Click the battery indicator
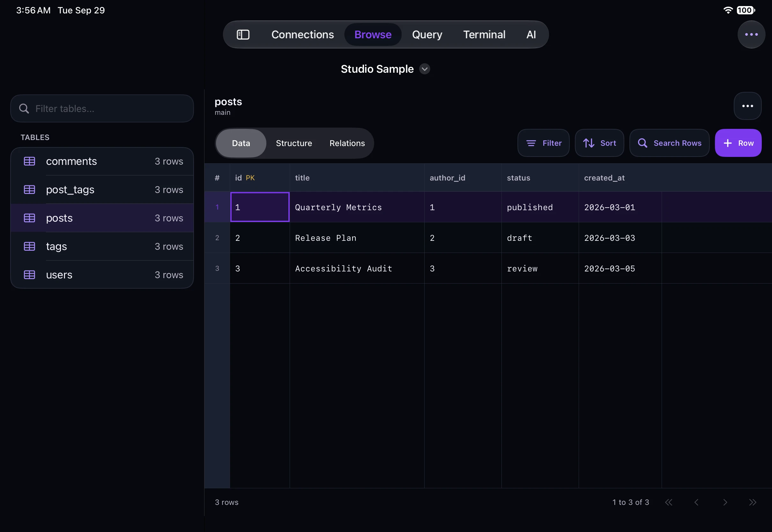Image resolution: width=772 pixels, height=532 pixels. tap(746, 10)
